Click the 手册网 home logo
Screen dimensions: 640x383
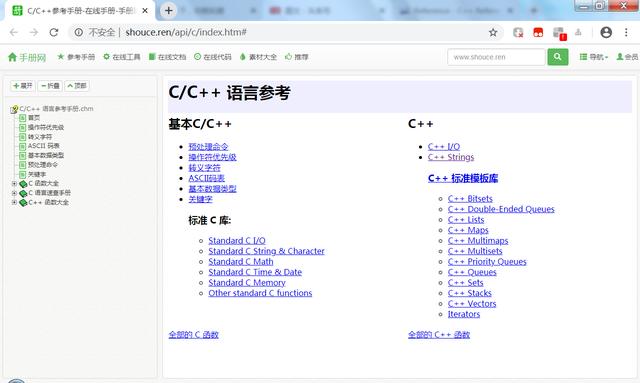(27, 57)
